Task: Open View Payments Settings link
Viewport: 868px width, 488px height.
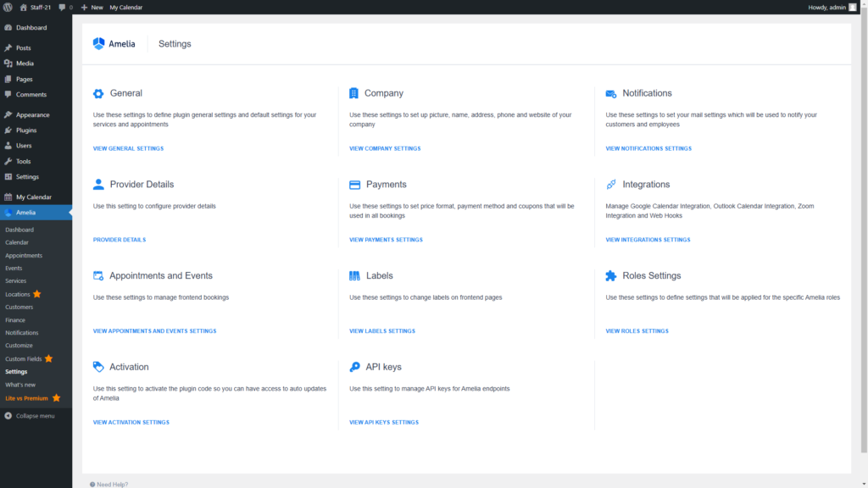Action: [x=386, y=240]
